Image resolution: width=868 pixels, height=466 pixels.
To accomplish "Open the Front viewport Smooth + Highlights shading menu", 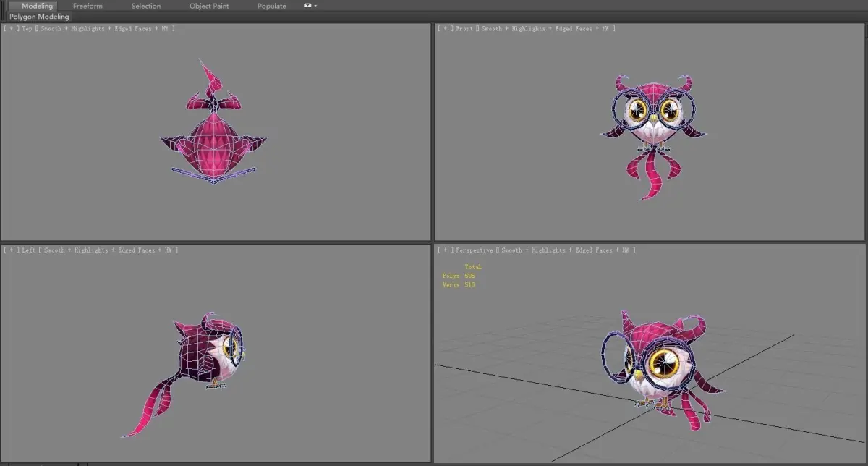I will (x=547, y=29).
